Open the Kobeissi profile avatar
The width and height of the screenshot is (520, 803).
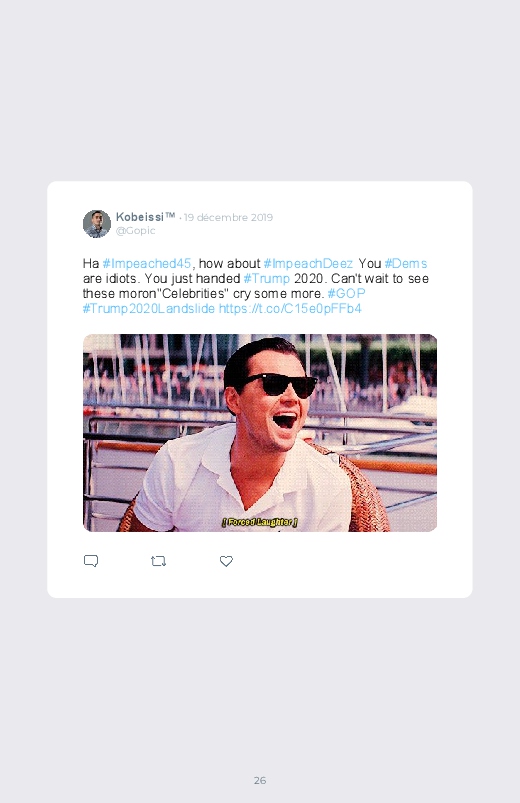tap(97, 224)
